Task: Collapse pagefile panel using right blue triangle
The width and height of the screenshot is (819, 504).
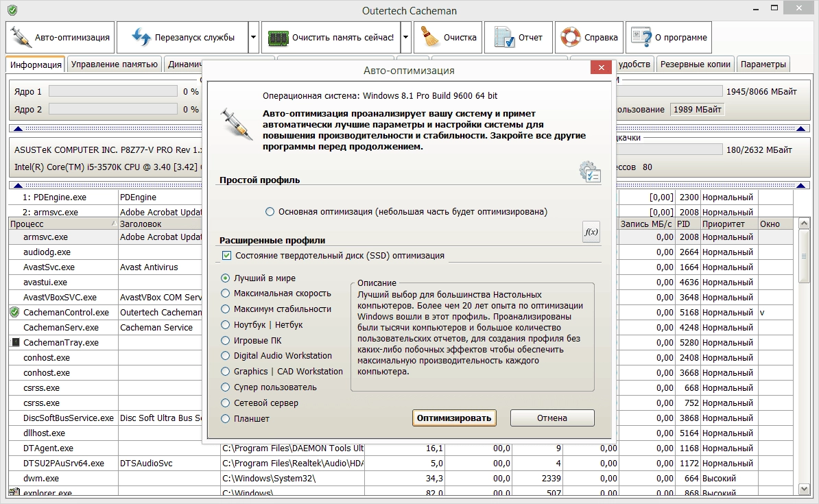Action: (800, 185)
